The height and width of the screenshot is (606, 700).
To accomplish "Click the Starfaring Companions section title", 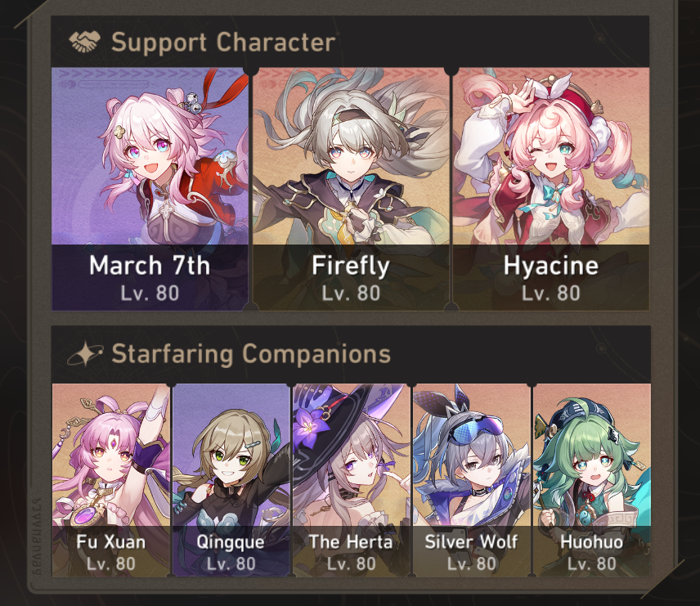I will click(x=251, y=354).
